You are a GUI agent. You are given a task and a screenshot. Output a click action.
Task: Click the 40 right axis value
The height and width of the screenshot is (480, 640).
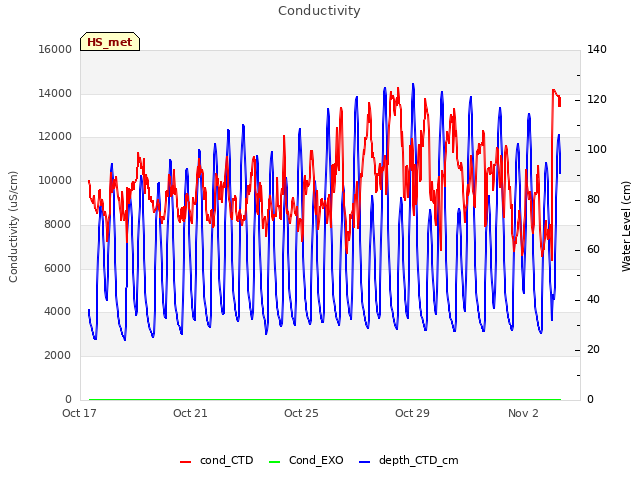pos(593,300)
